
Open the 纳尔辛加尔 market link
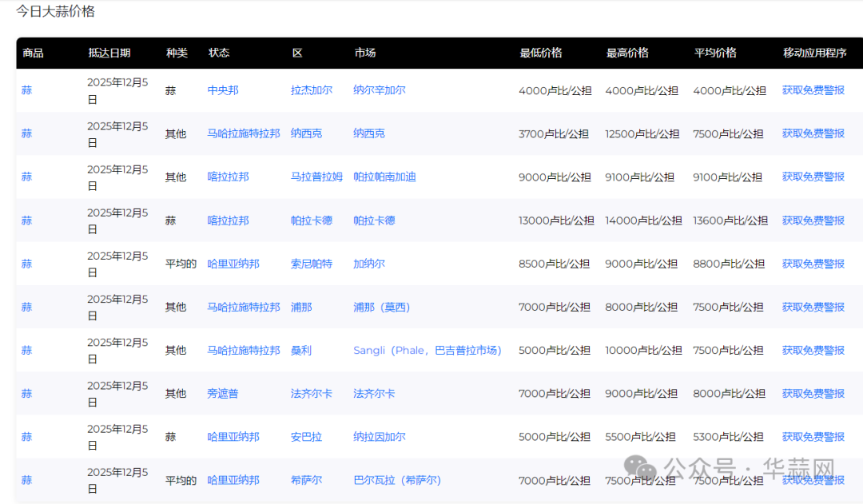(380, 90)
